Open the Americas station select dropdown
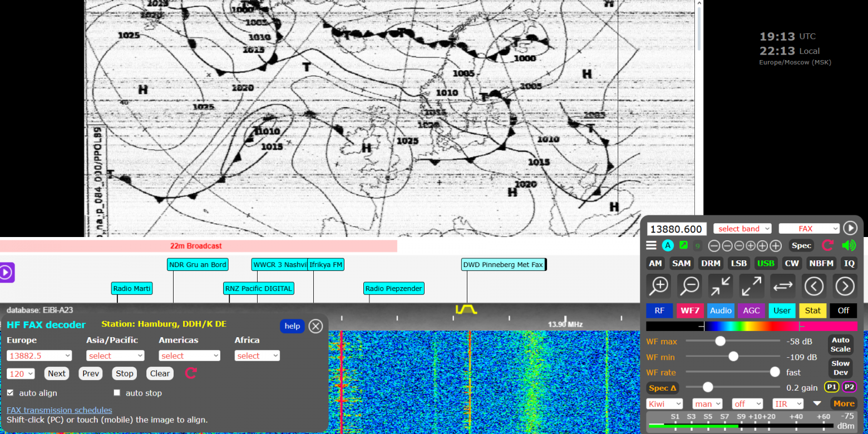Screen dimensions: 868x434 click(189, 355)
